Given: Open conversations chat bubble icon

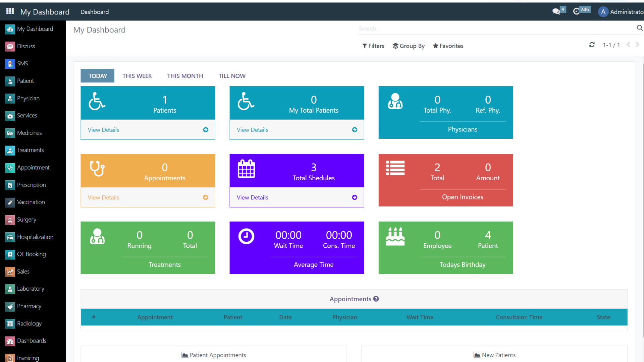Looking at the screenshot, I should [x=556, y=11].
